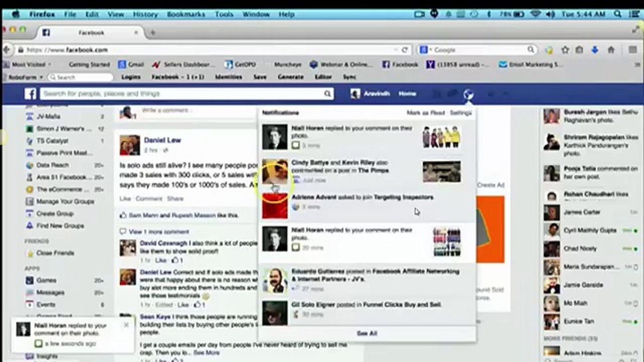Click the Apple menu icon

tap(16, 14)
